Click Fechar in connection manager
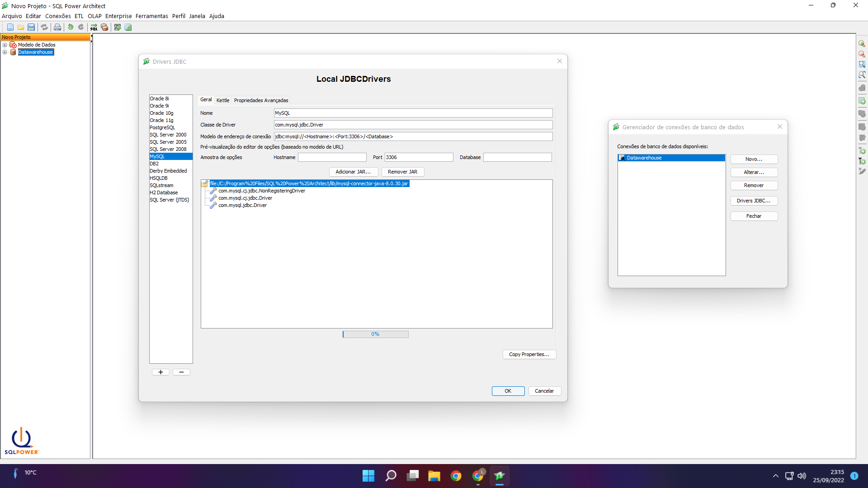Viewport: 868px width, 488px height. point(754,216)
